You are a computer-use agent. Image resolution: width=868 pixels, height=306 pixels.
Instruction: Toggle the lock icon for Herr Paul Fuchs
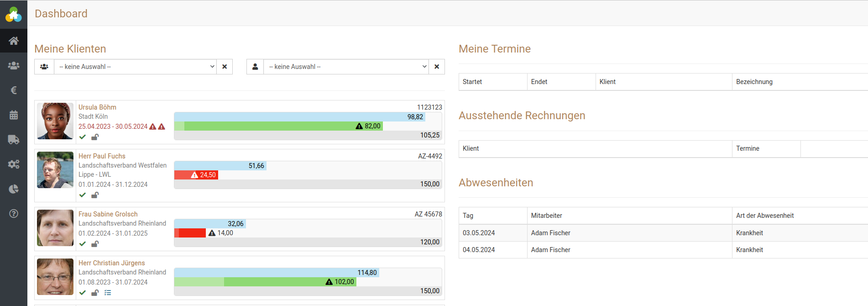[x=95, y=195]
